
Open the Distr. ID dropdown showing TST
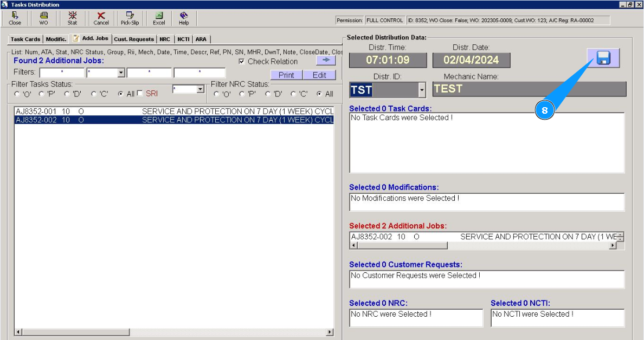tap(422, 90)
